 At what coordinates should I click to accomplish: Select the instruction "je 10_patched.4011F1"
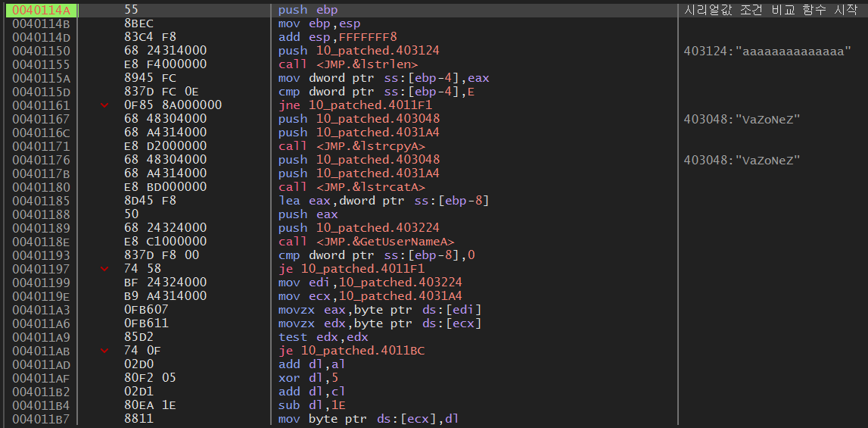351,269
